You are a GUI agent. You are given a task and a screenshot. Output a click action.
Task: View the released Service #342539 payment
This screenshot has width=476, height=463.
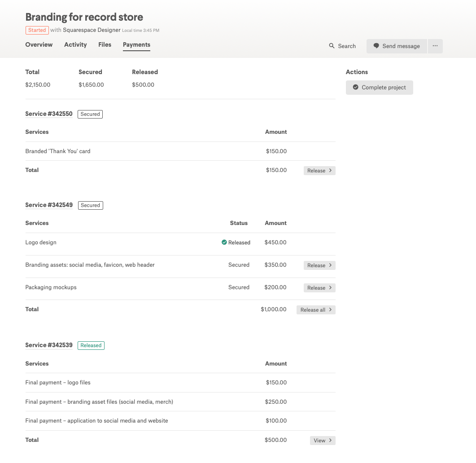(323, 441)
